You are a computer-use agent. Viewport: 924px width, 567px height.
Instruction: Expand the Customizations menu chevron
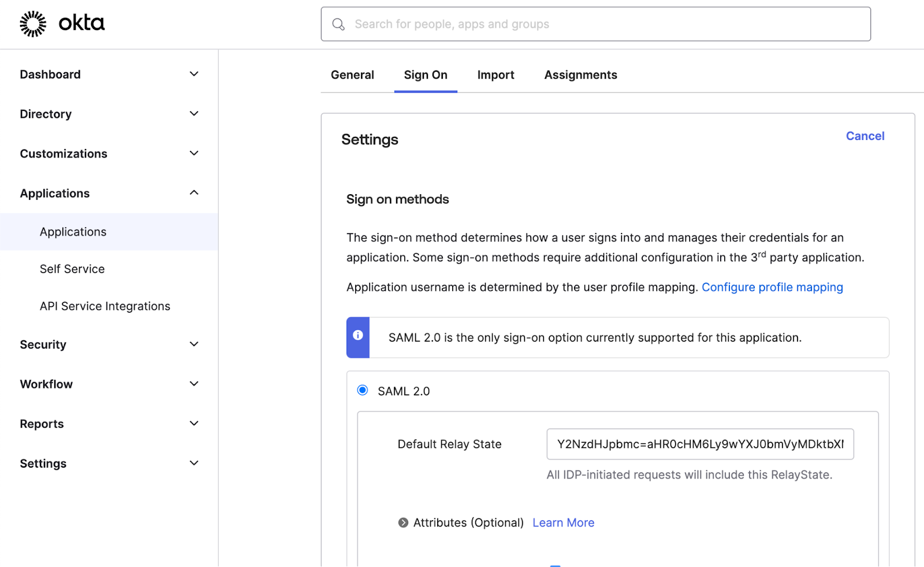[x=194, y=153]
